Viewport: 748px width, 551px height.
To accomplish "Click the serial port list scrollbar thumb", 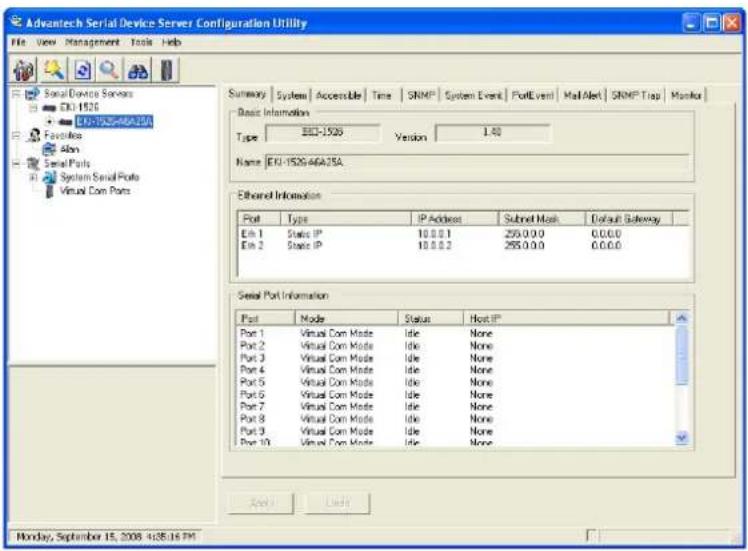I will click(682, 355).
